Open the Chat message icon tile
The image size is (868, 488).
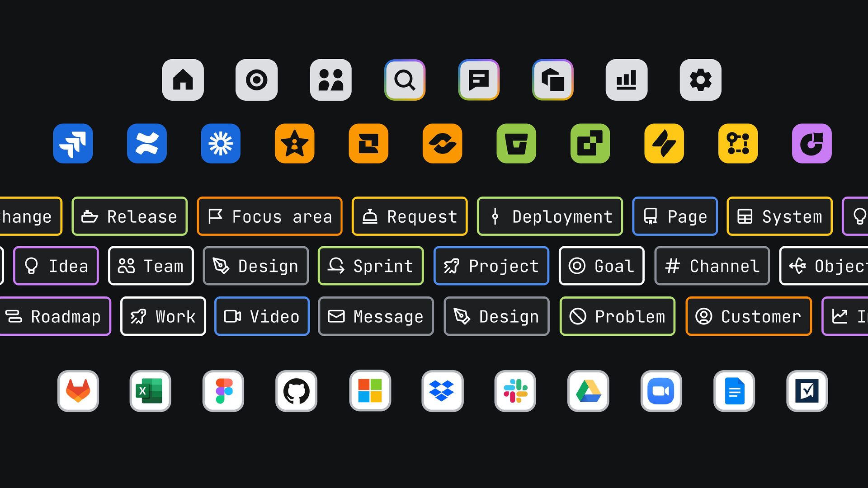479,80
